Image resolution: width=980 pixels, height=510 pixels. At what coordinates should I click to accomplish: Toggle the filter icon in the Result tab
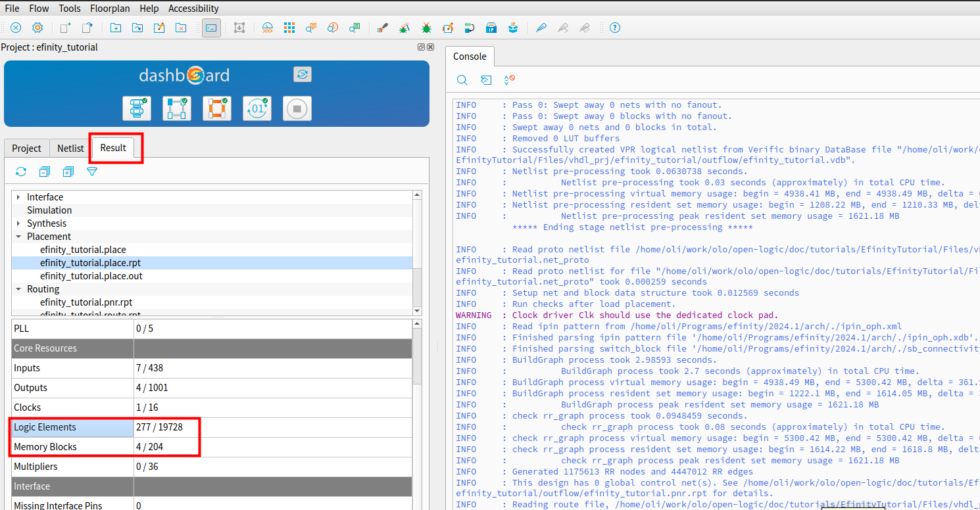(92, 172)
